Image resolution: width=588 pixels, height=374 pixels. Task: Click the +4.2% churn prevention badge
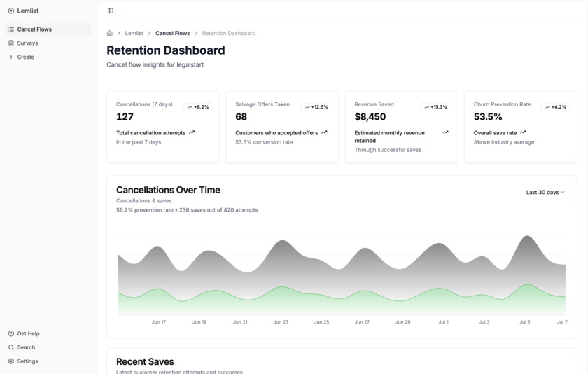click(555, 107)
